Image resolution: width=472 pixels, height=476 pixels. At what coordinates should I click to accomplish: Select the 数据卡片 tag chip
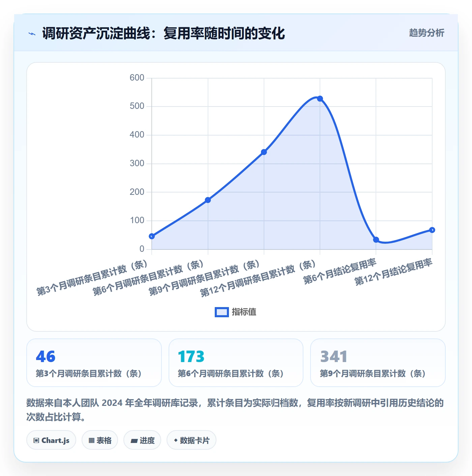(x=191, y=440)
